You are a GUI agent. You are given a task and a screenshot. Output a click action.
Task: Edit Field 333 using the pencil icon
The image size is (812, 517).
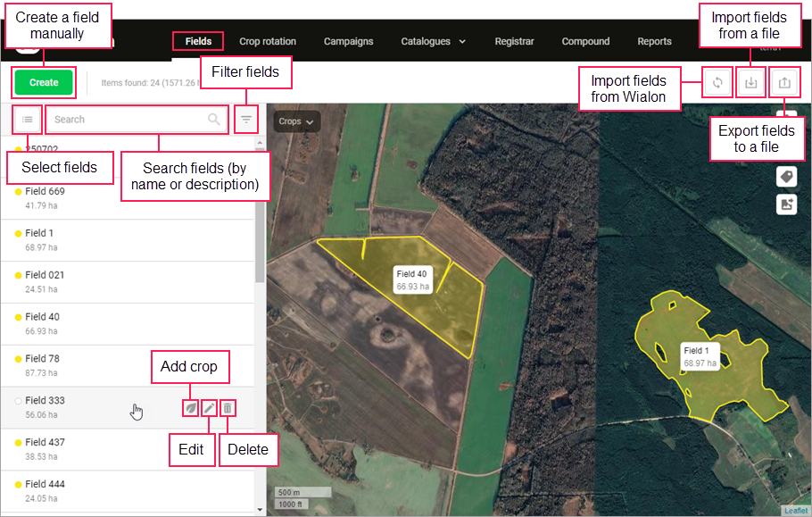click(x=209, y=408)
